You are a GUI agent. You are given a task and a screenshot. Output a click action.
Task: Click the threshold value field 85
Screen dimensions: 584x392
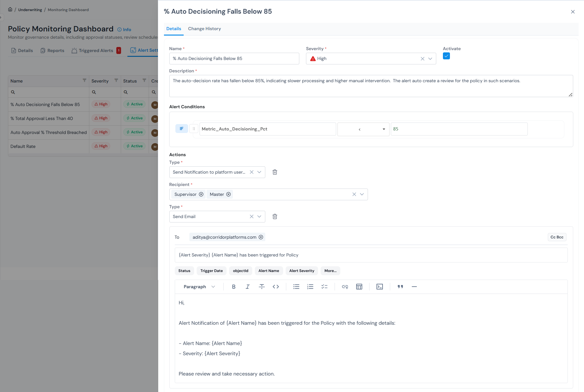[x=459, y=129]
